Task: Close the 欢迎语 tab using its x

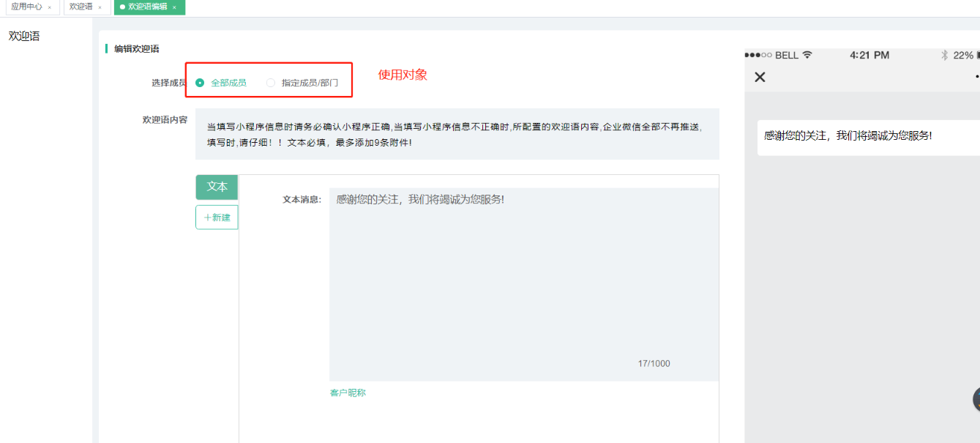Action: point(100,7)
